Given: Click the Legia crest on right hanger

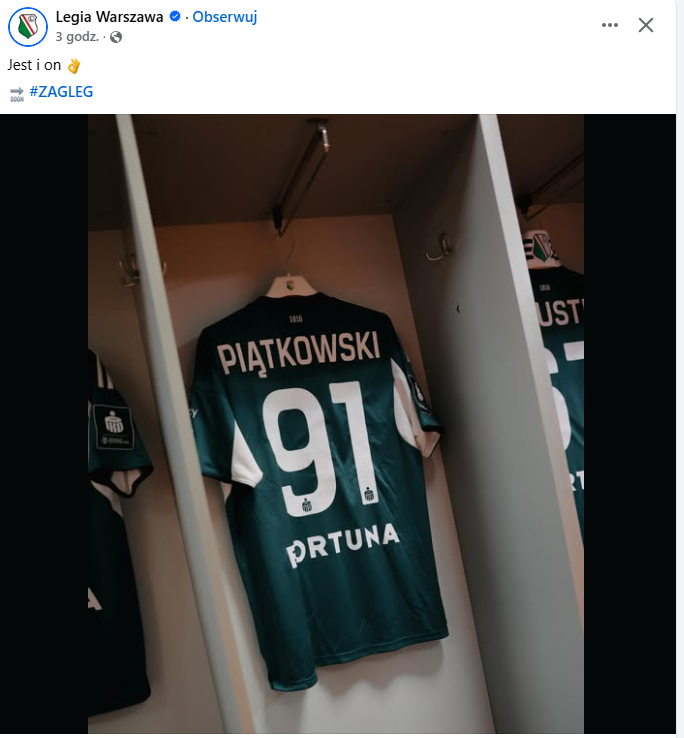Looking at the screenshot, I should coord(543,248).
